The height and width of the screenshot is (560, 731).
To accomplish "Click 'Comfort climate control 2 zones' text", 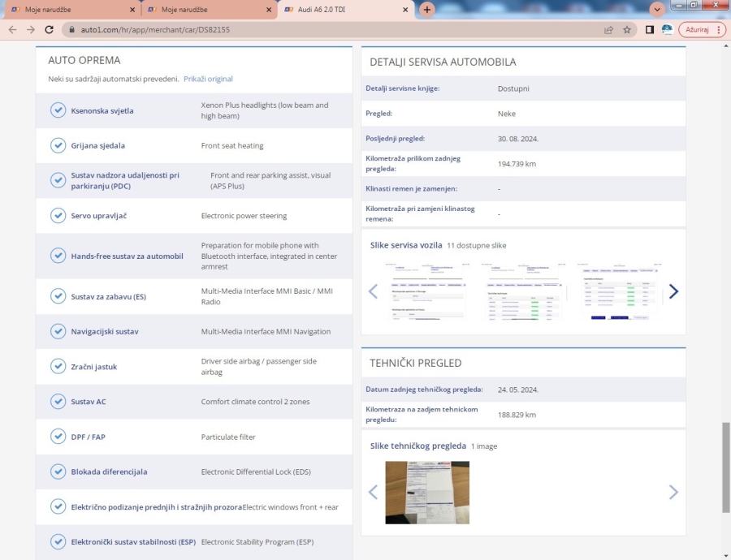I will click(255, 402).
